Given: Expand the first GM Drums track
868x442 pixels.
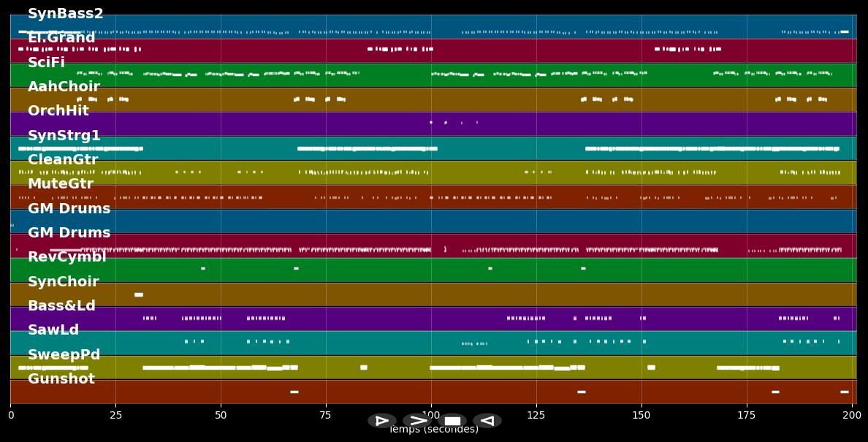Looking at the screenshot, I should tap(69, 208).
